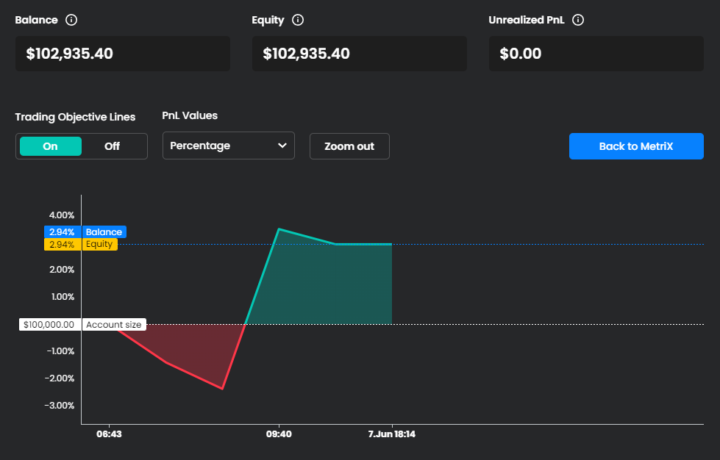Click the Balance info icon
Screen dimensions: 720x460
click(71, 20)
